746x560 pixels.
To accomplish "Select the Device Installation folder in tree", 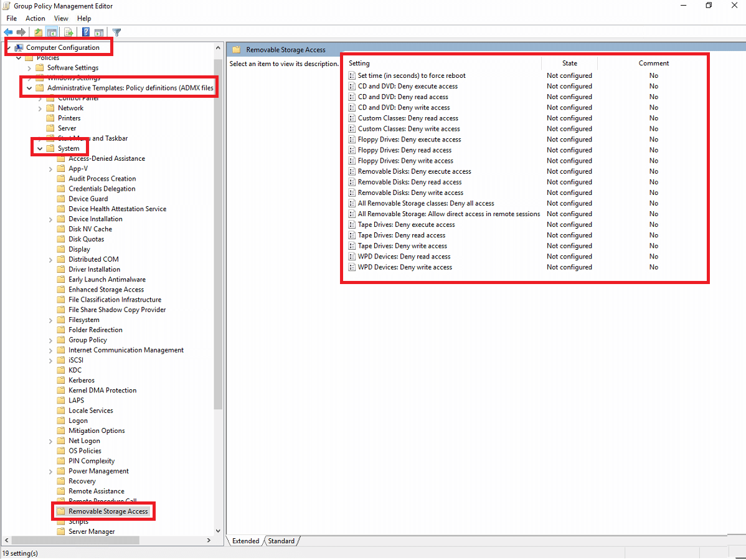I will tap(95, 219).
